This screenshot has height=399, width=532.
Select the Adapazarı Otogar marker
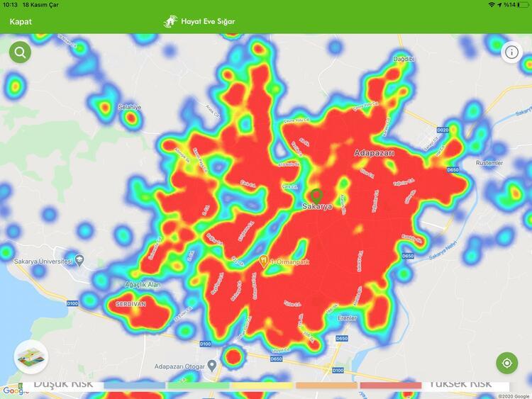212,366
